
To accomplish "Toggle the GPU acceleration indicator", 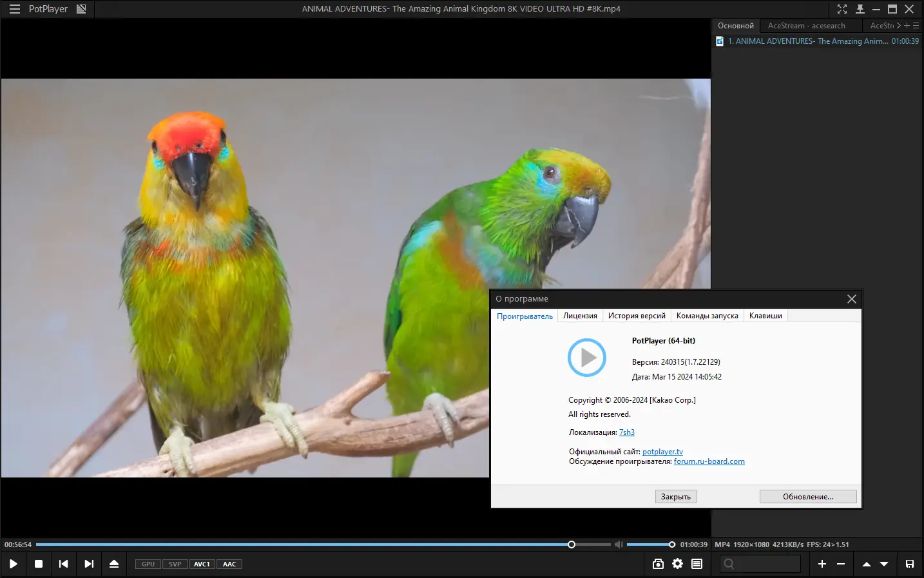I will (x=148, y=564).
